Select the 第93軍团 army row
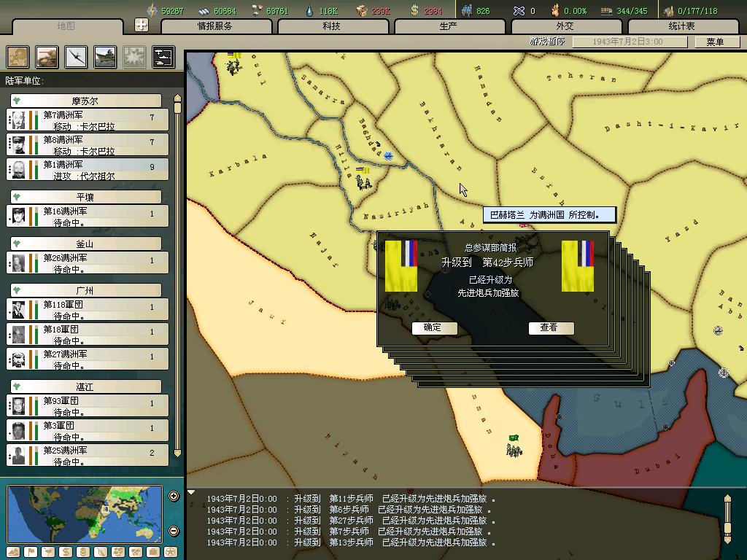The height and width of the screenshot is (560, 747). [88, 405]
